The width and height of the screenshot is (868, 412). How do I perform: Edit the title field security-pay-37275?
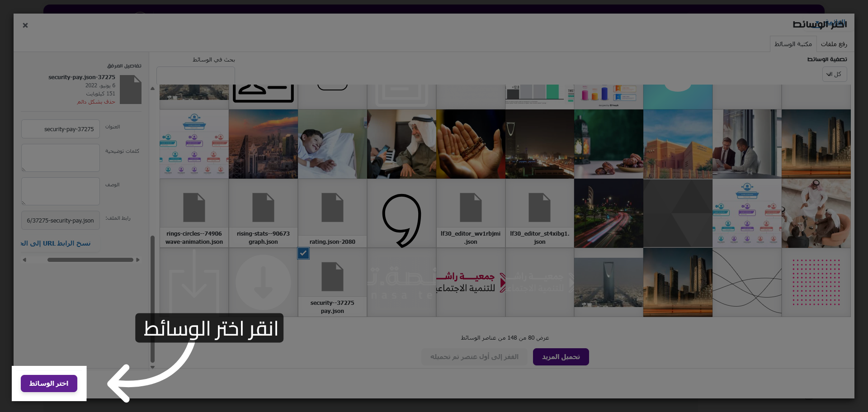point(60,128)
